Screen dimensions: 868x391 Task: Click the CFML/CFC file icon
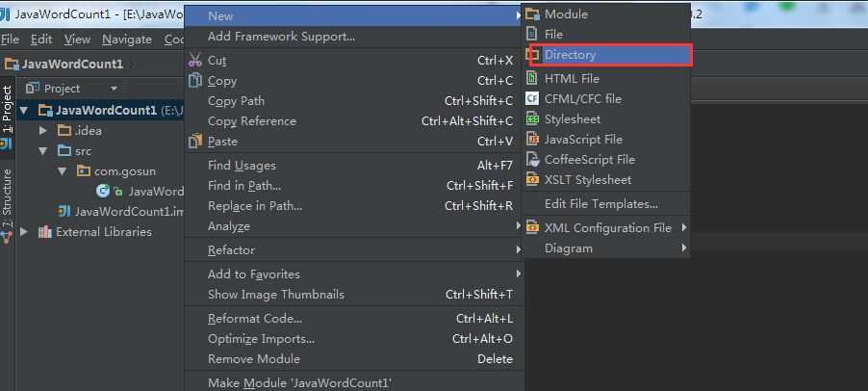532,98
